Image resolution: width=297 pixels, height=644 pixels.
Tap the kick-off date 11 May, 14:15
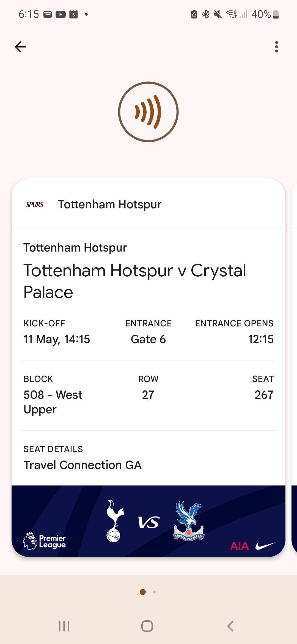pos(57,339)
